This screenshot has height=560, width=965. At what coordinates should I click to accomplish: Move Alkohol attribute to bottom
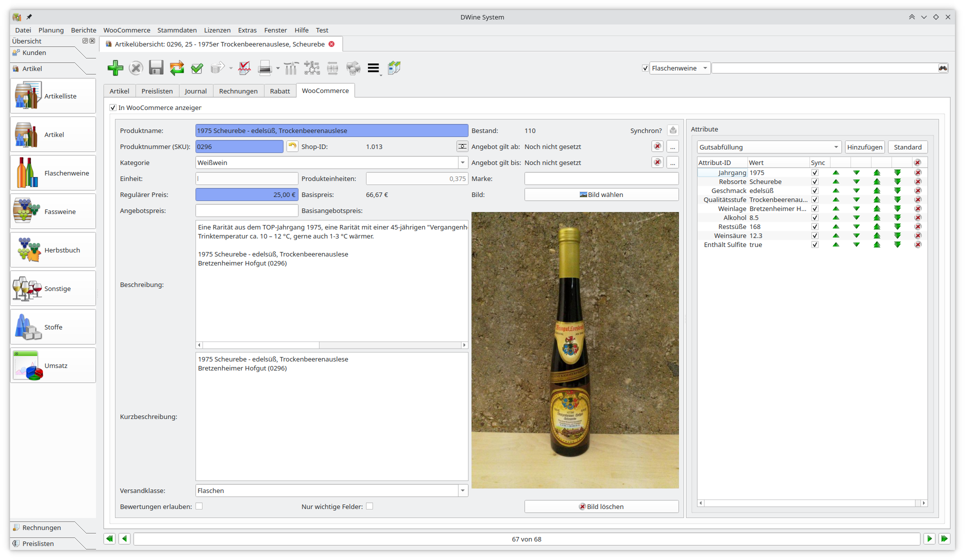coord(897,217)
